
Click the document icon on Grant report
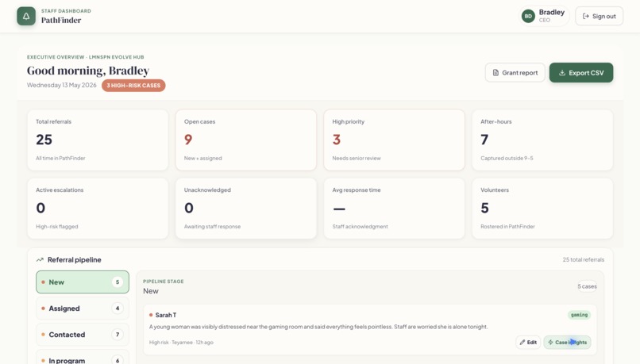tap(495, 72)
